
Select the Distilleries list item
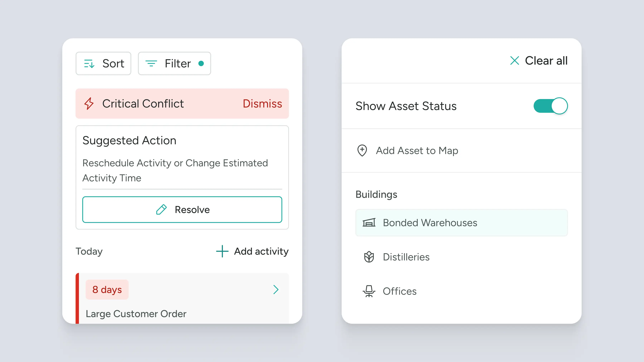[x=406, y=257]
